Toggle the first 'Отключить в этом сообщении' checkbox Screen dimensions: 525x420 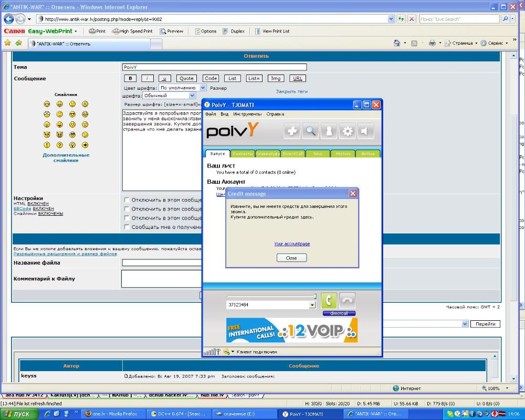click(127, 200)
